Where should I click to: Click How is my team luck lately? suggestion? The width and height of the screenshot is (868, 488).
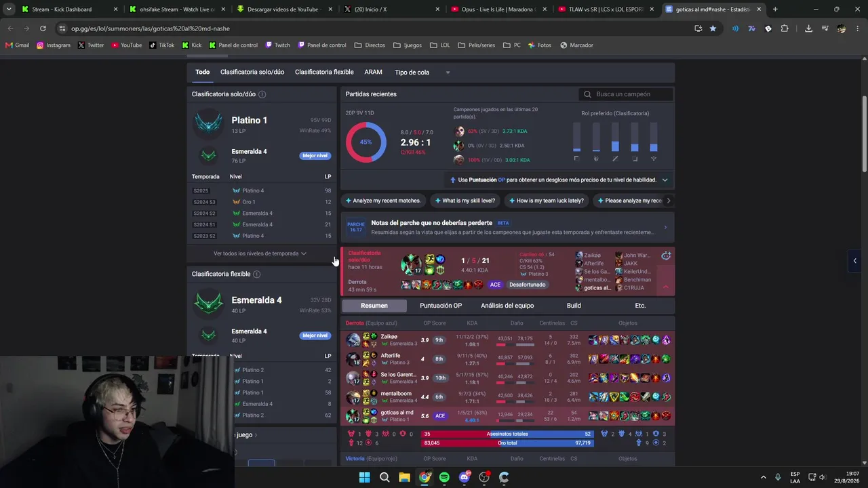coord(546,201)
